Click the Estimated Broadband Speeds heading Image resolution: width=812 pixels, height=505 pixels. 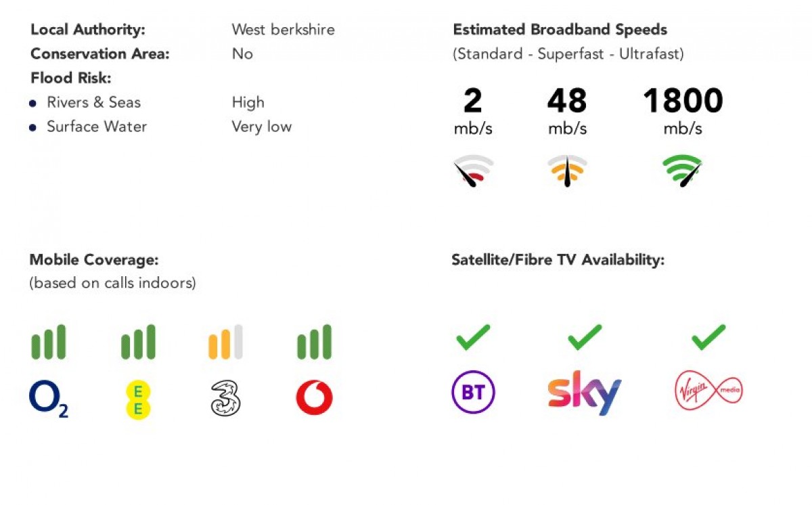click(x=560, y=30)
